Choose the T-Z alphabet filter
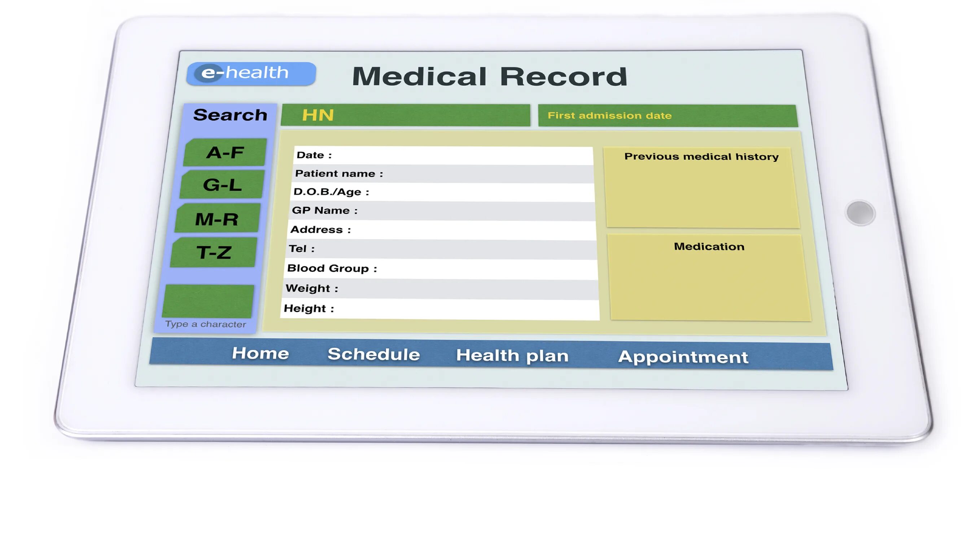980x551 pixels. pyautogui.click(x=214, y=253)
